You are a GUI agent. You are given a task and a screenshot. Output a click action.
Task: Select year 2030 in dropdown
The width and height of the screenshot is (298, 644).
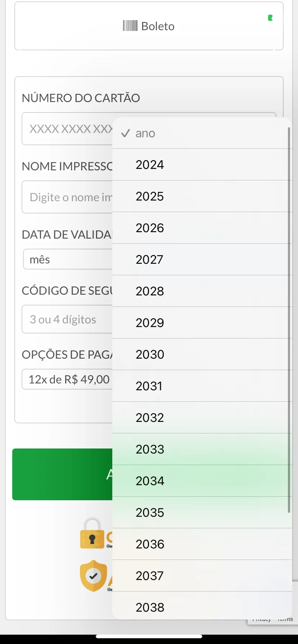202,354
